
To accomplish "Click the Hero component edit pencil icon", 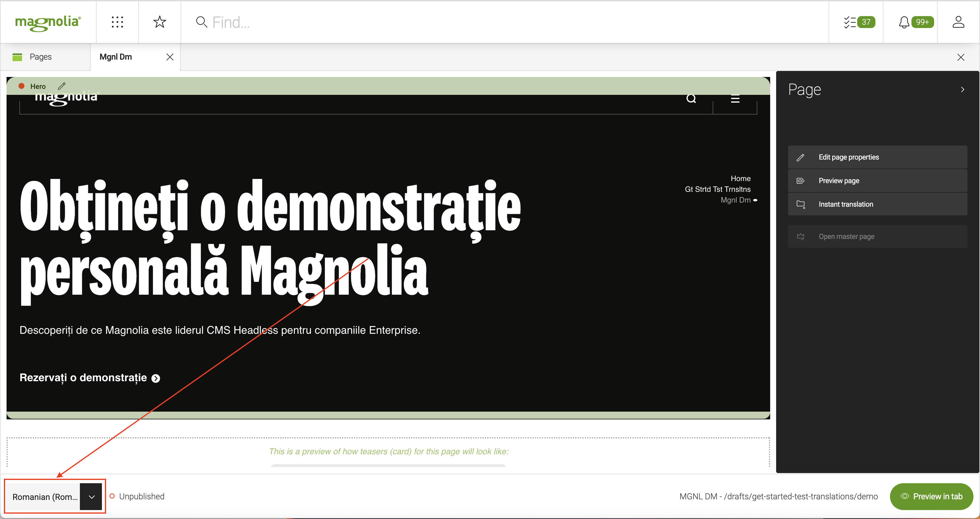I will [62, 86].
